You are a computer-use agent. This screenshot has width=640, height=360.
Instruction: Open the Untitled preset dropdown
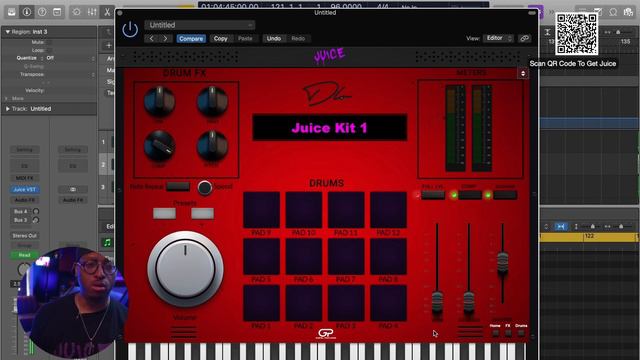[200, 25]
